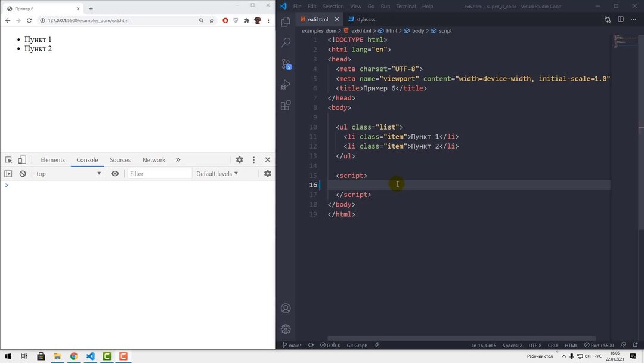
Task: Open the Selection menu in VS Code
Action: [333, 6]
